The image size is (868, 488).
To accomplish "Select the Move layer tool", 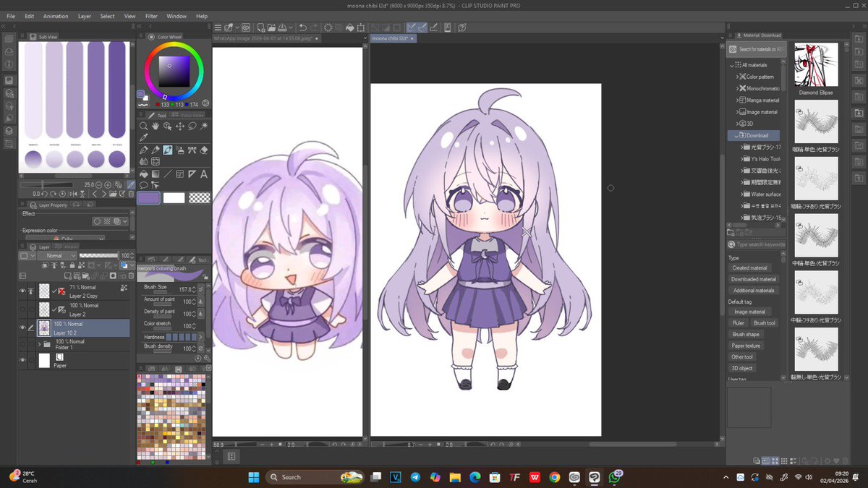I will coord(180,126).
